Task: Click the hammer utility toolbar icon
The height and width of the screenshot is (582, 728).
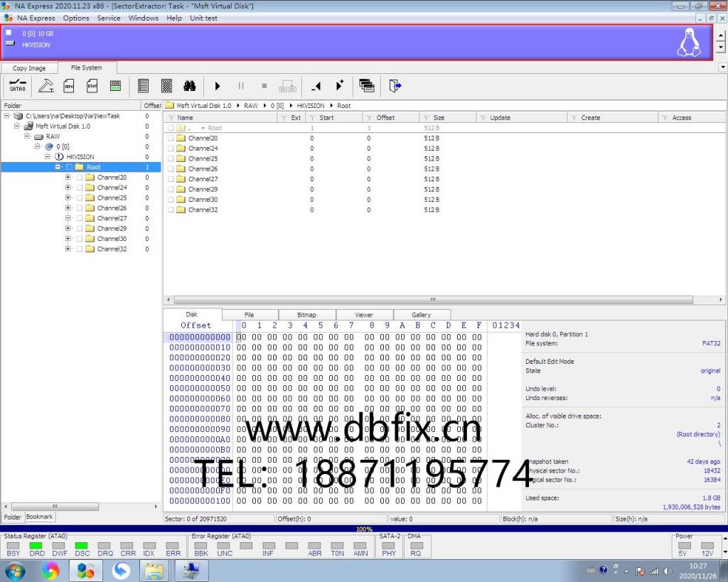Action: click(46, 86)
